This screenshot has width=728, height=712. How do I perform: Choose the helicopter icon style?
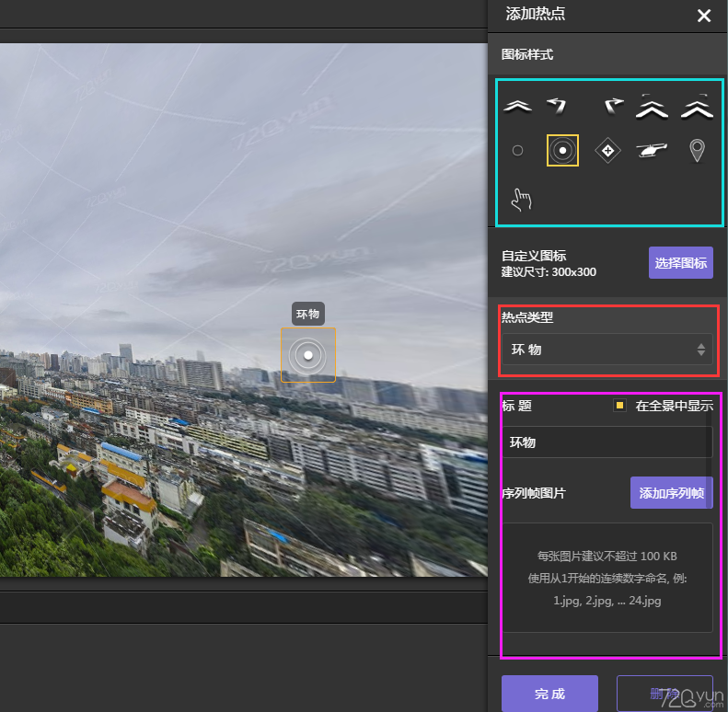coord(652,150)
